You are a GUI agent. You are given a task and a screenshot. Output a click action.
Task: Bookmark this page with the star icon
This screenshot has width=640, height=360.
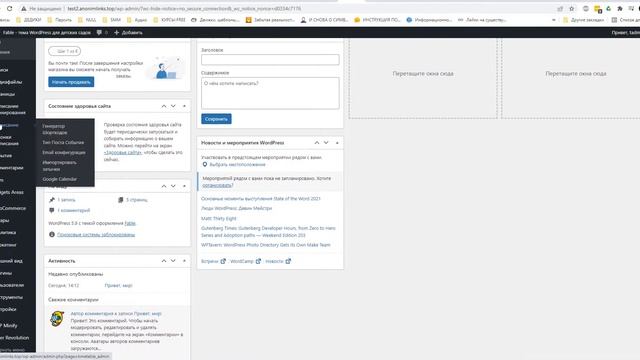[571, 9]
